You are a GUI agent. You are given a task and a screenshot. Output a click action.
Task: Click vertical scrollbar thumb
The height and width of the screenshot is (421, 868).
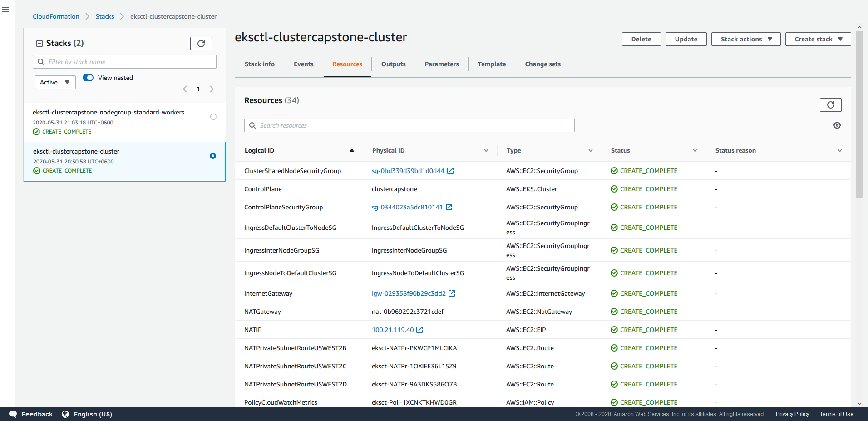coord(859,115)
